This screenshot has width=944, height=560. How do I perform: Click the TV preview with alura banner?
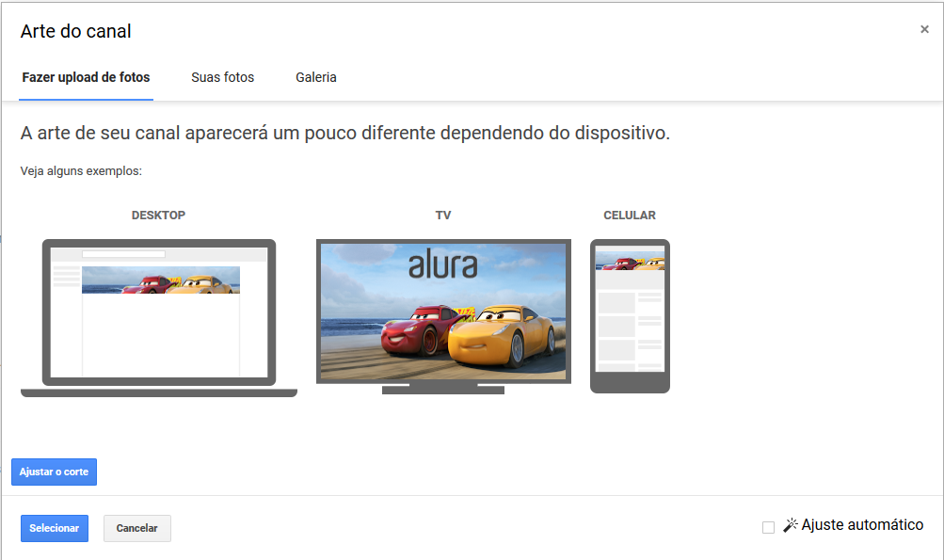click(x=443, y=317)
